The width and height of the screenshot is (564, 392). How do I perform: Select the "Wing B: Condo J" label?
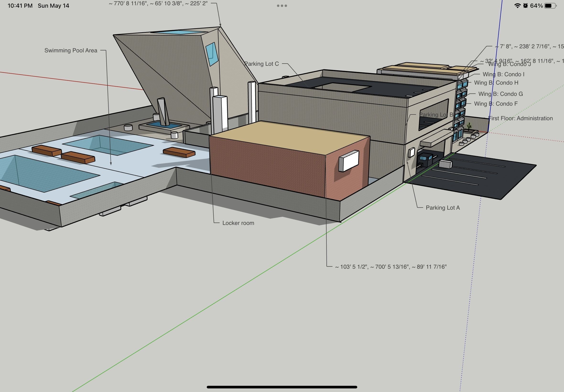[509, 64]
